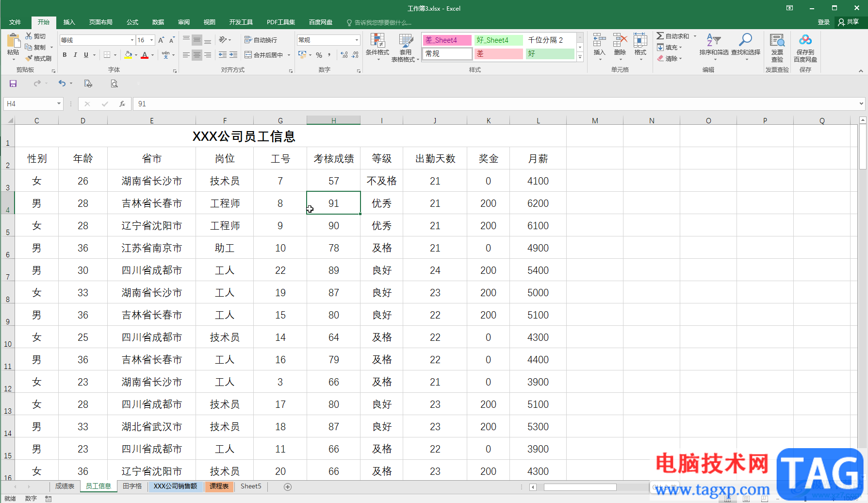Click Sign in (登录) at top right
The height and width of the screenshot is (503, 868).
824,22
